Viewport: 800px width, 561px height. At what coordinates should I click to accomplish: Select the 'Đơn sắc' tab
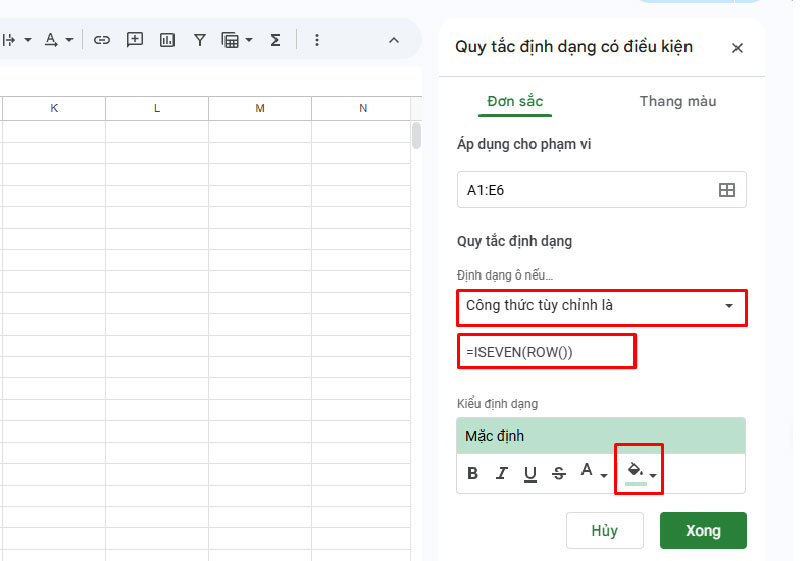514,101
